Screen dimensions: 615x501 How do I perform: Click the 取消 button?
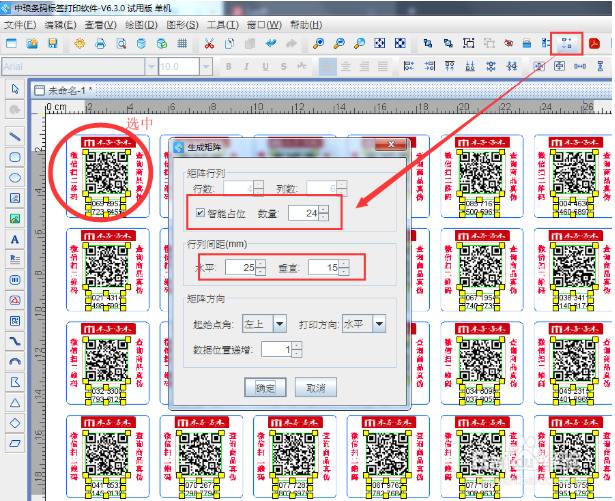point(316,388)
